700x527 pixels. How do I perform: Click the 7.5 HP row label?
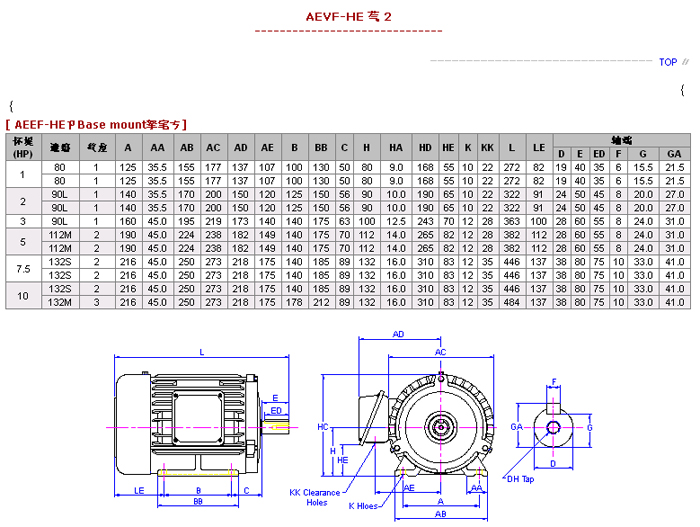[x=22, y=268]
